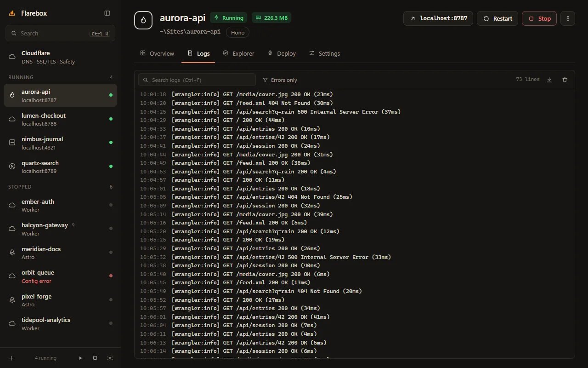
Task: Select lumen-checkout in the running list
Action: point(60,119)
